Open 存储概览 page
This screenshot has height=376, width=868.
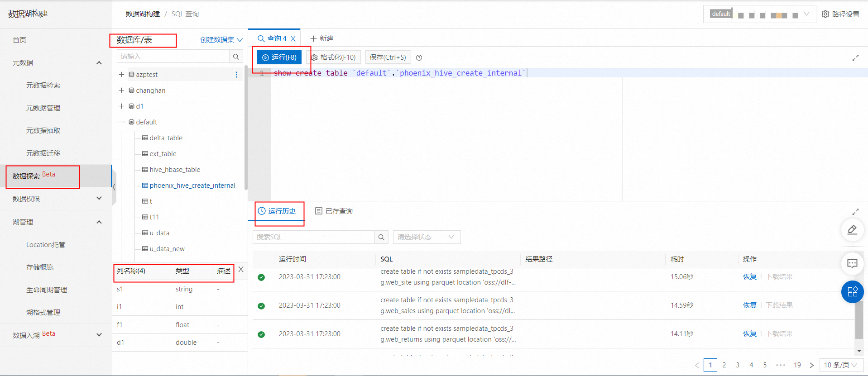click(40, 267)
